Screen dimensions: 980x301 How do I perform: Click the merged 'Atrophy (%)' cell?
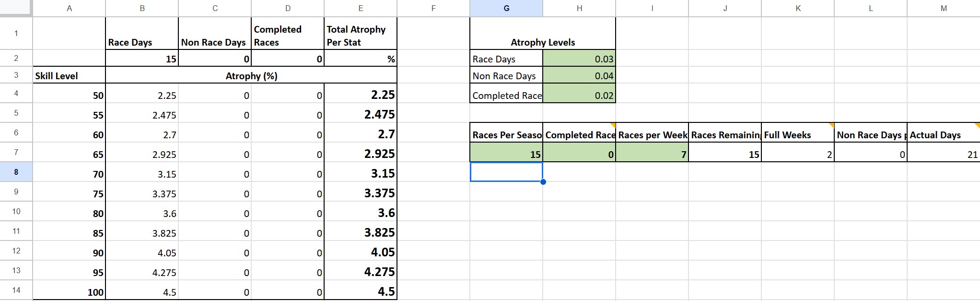coord(251,75)
